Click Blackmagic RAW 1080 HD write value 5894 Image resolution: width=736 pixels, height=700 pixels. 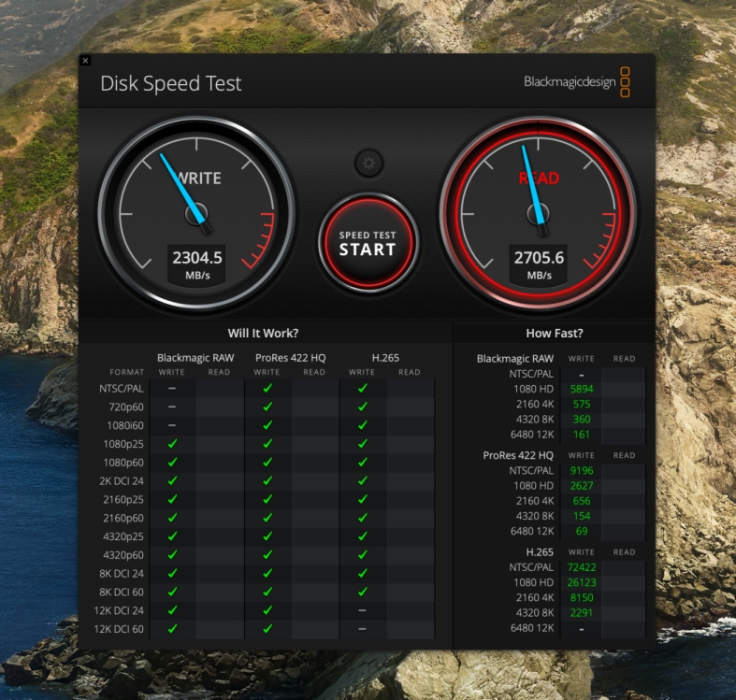582,389
